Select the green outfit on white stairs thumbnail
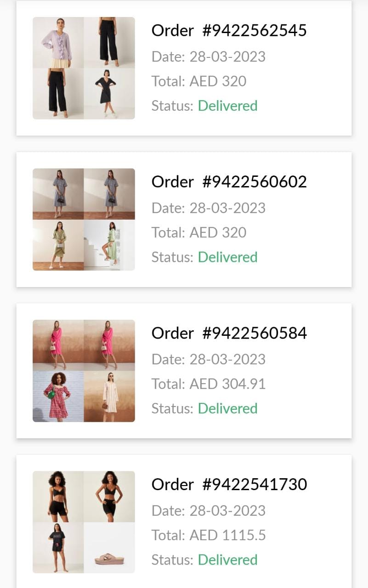Viewport: 368px width, 588px height. (109, 245)
